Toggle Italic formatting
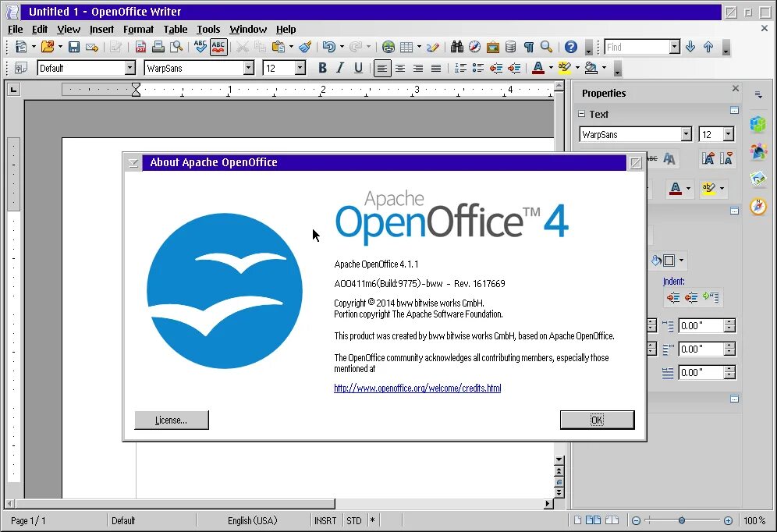The image size is (777, 532). pos(340,68)
